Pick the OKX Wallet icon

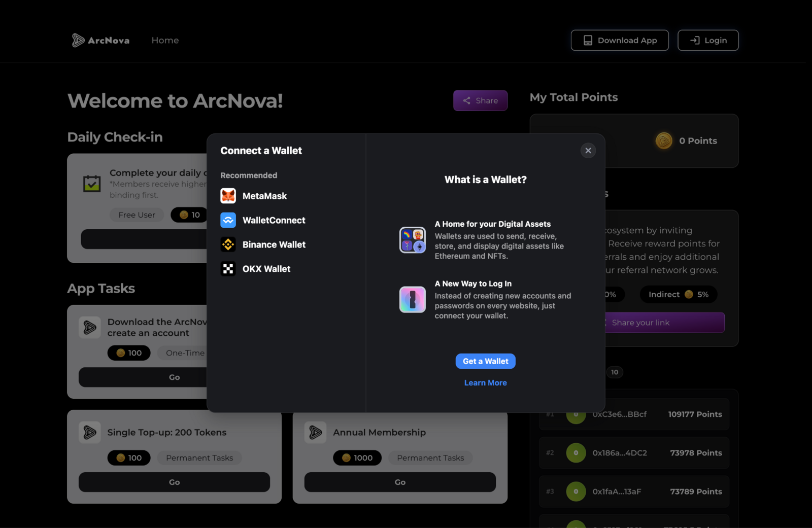tap(228, 269)
